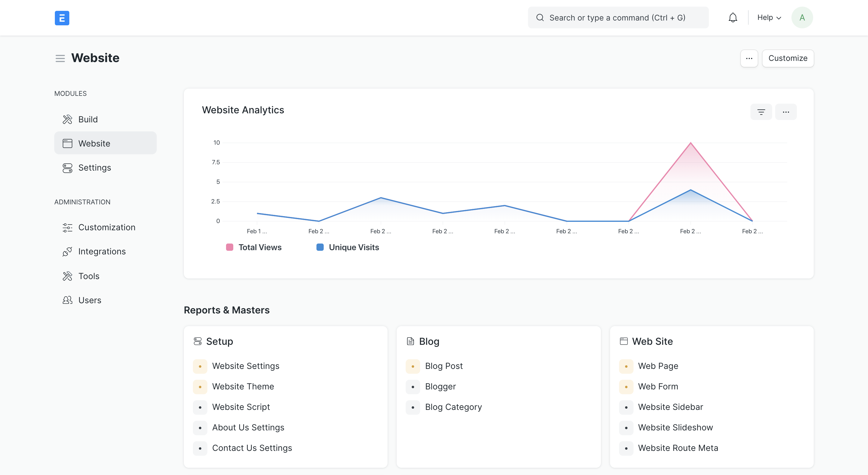The height and width of the screenshot is (475, 868).
Task: Open the ellipsis menu next to Customize
Action: click(749, 58)
